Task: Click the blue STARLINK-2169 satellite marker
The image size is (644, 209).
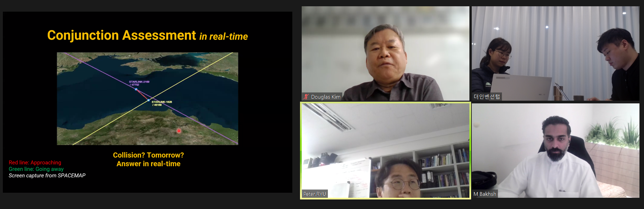Action: tap(136, 89)
